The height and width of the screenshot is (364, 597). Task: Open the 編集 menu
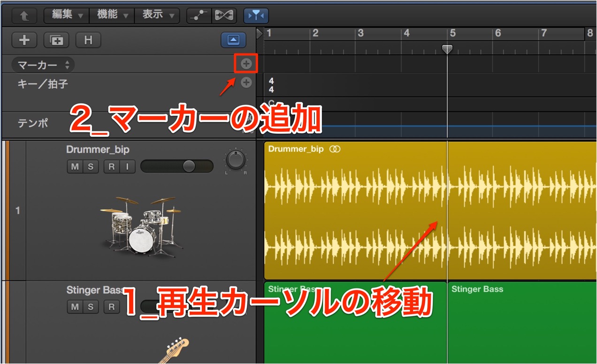(67, 15)
